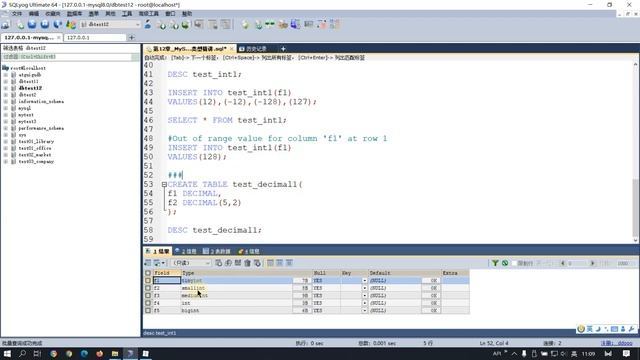Click the filter funnel icon in results toolbar

495,263
